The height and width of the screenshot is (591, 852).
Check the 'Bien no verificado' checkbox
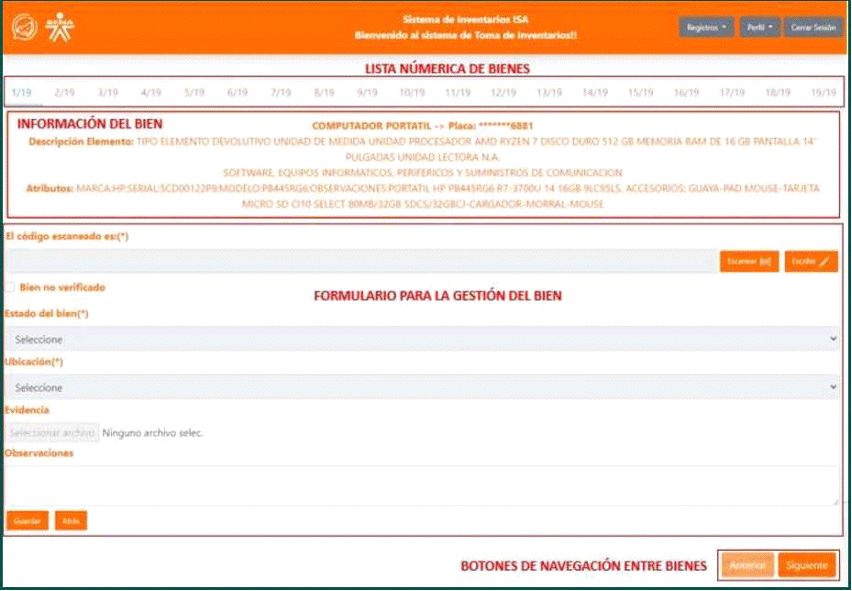[x=10, y=288]
